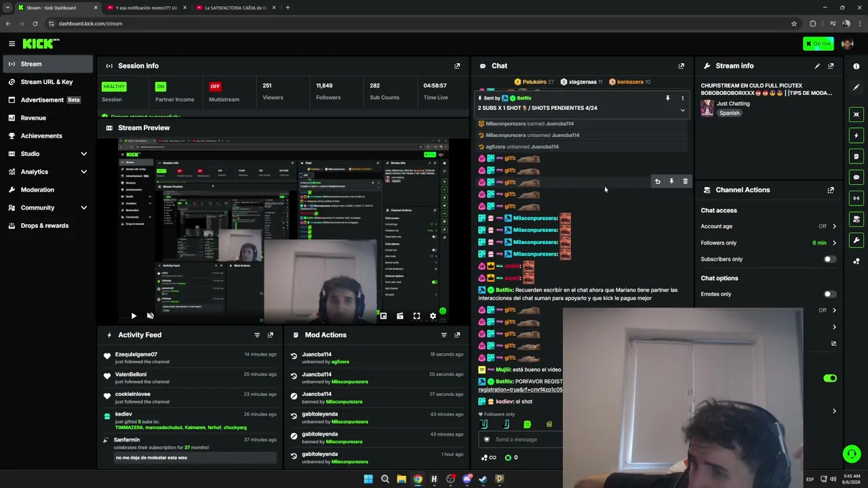Pop out the Mod Actions panel
Image resolution: width=868 pixels, height=488 pixels.
pyautogui.click(x=457, y=335)
